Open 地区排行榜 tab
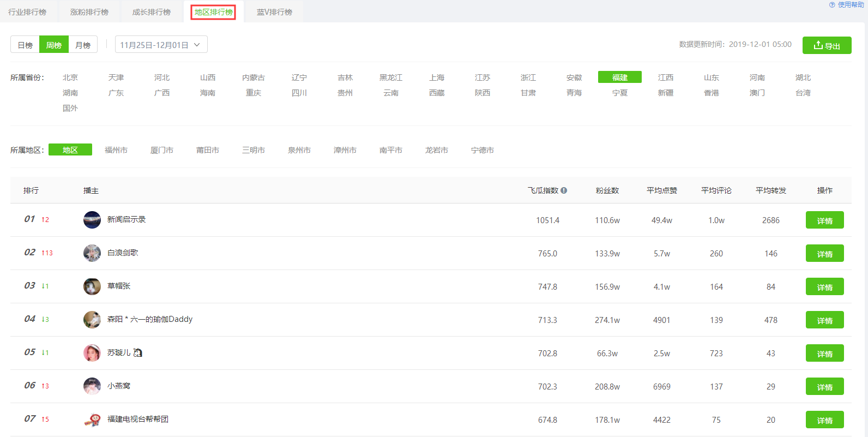The image size is (868, 437). coord(213,12)
